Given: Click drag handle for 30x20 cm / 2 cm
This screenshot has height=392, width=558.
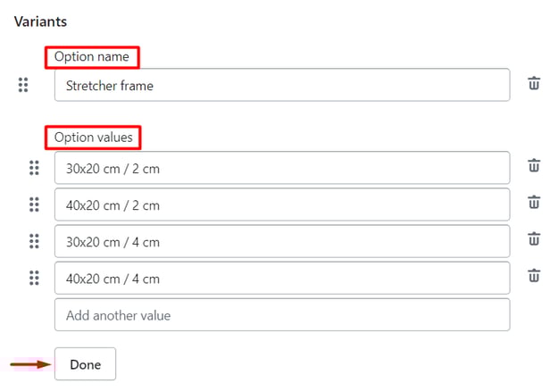Looking at the screenshot, I should (x=34, y=168).
